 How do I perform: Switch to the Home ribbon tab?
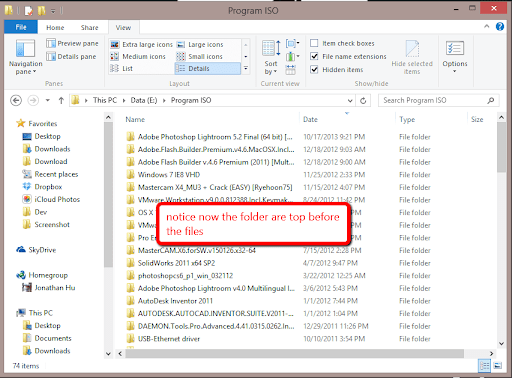point(55,28)
